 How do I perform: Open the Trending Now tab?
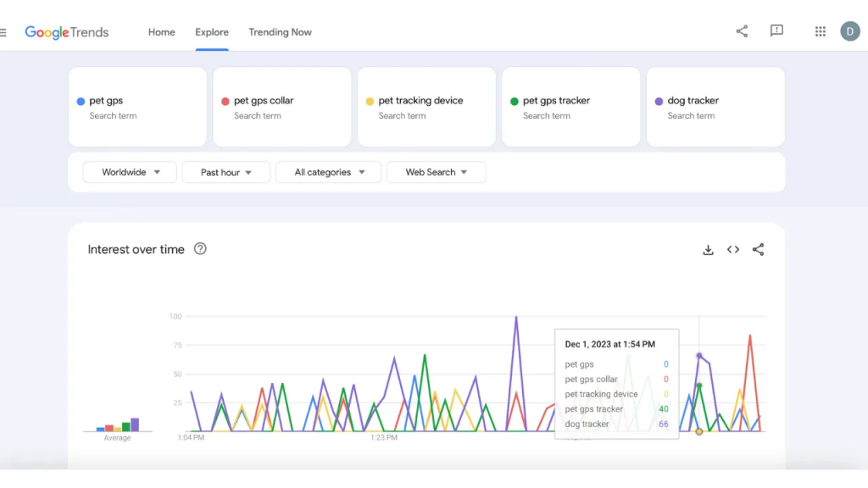280,32
